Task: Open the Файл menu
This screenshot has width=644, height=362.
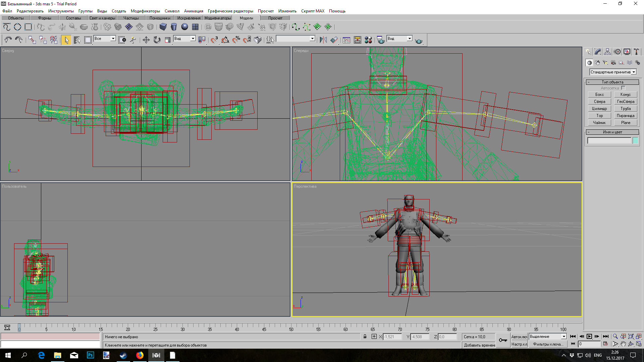Action: 7,11
